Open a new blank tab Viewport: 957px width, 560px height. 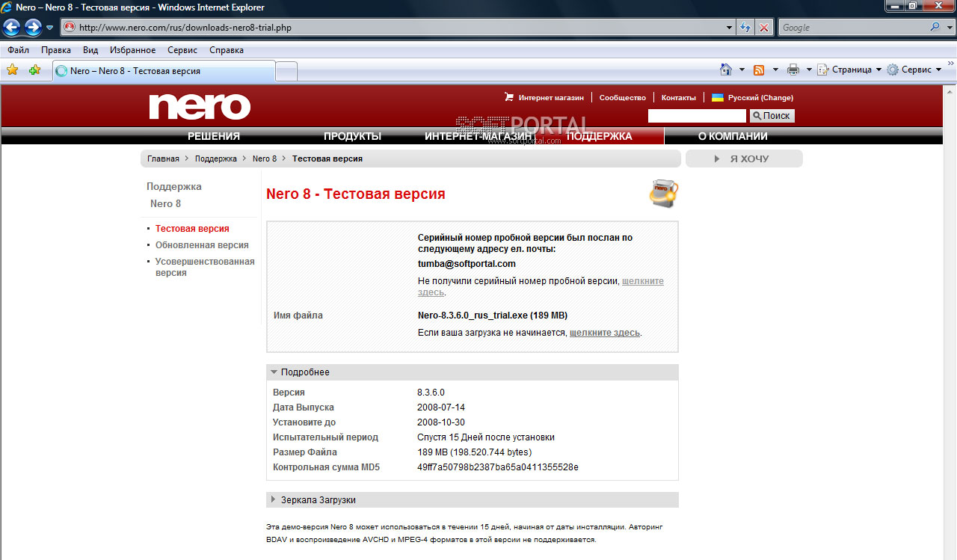[287, 71]
